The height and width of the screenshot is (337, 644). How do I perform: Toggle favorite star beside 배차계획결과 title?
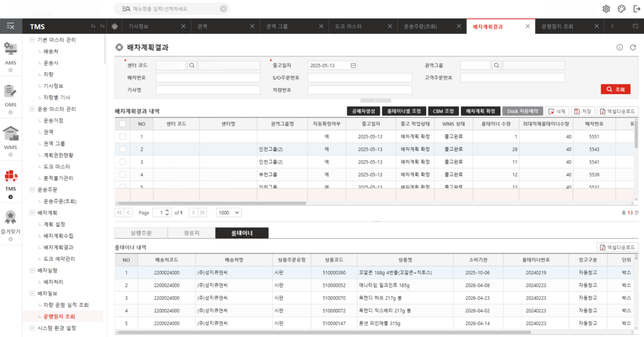(119, 47)
